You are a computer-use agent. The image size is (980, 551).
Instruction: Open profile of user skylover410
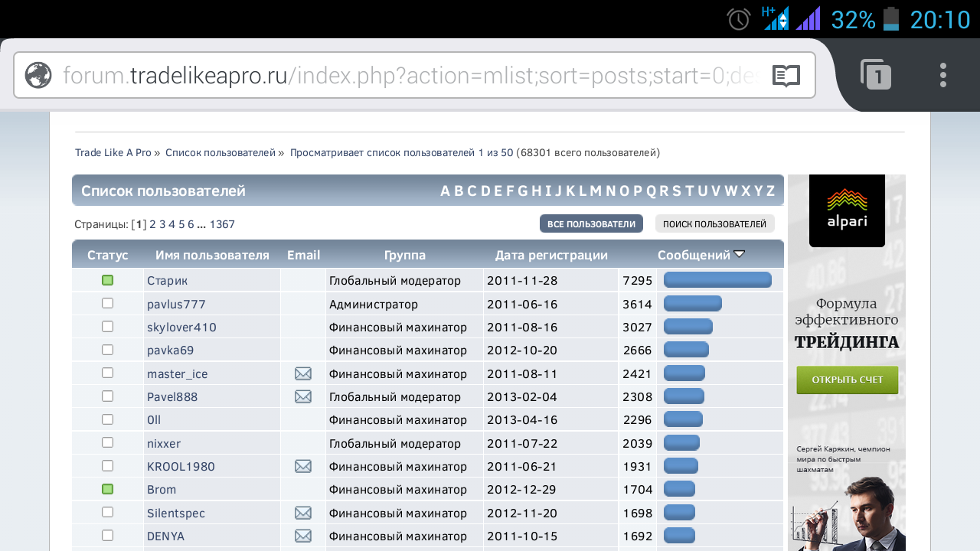(x=181, y=327)
